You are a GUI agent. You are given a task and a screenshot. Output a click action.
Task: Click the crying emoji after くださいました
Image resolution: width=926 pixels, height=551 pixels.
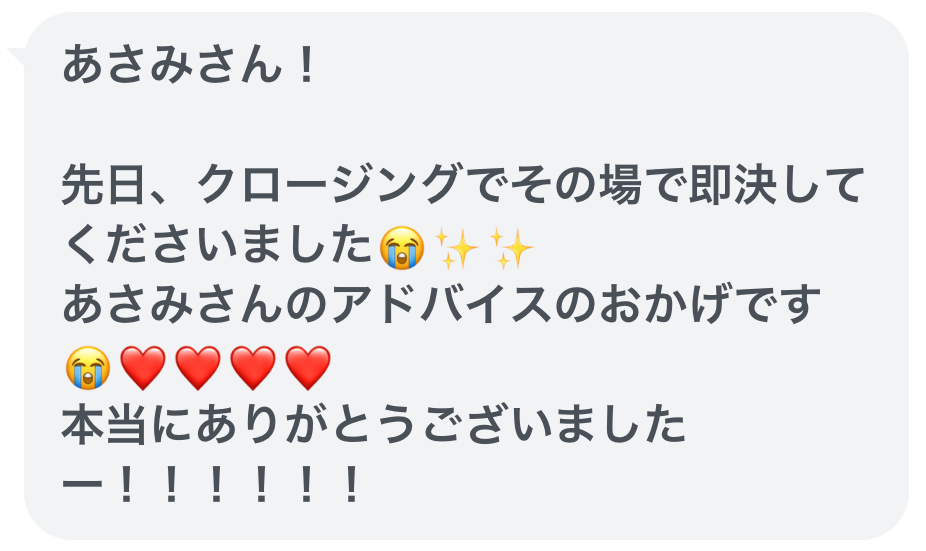(402, 247)
